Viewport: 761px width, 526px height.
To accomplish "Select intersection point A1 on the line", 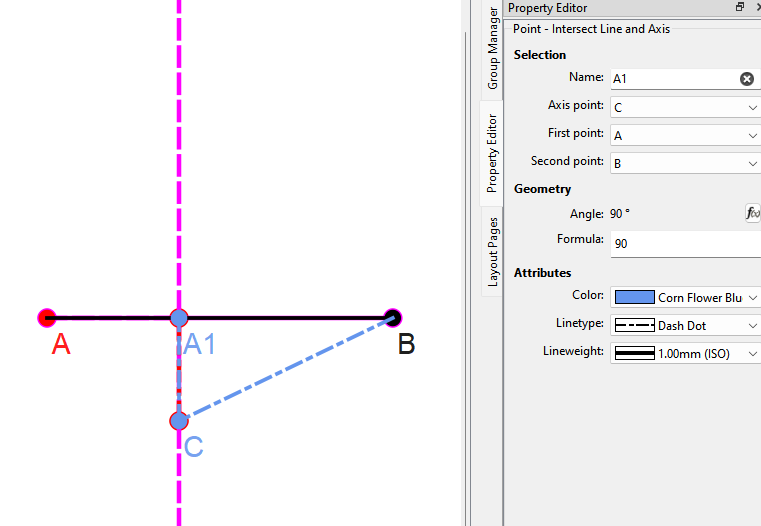I will (179, 318).
